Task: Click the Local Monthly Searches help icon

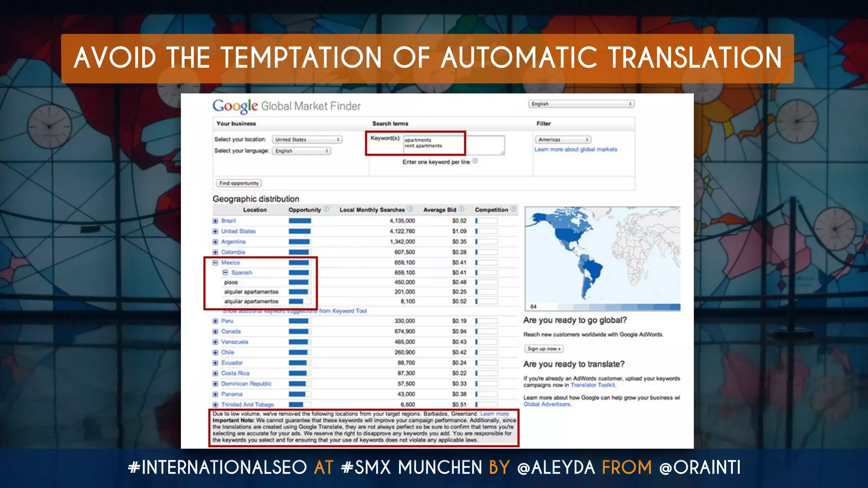Action: coord(410,209)
